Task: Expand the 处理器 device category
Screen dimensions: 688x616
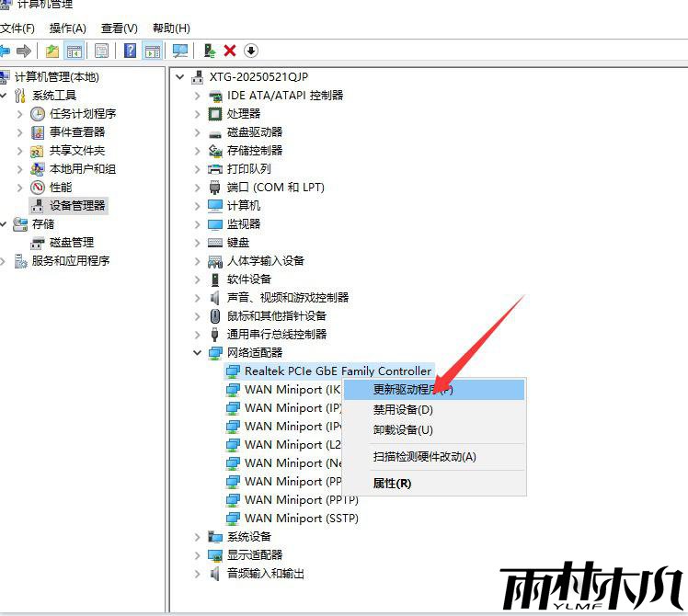Action: pos(197,114)
